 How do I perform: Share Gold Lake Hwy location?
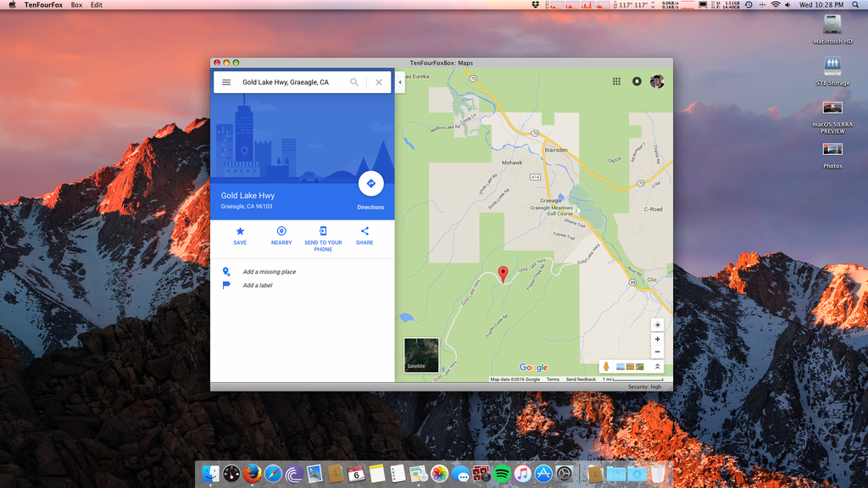coord(364,236)
